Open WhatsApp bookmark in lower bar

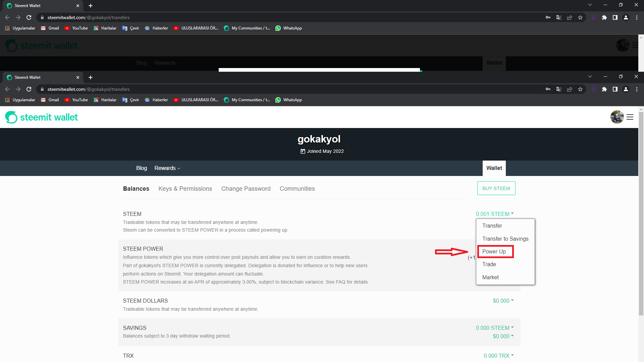[288, 100]
